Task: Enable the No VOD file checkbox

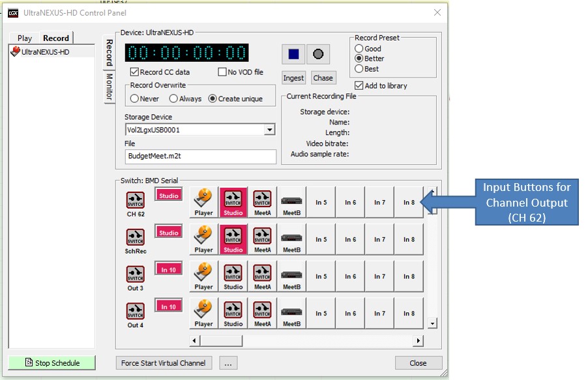Action: 222,72
